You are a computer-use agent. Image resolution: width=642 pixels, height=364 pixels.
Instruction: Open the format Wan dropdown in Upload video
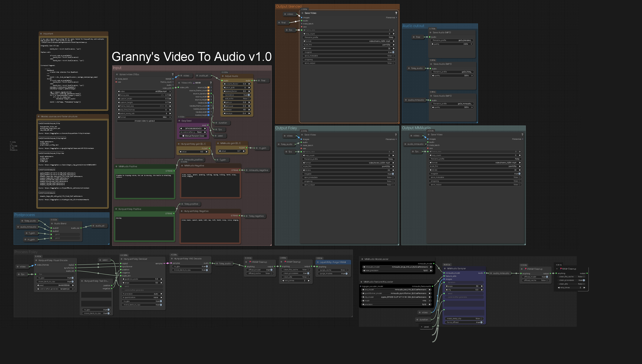point(145,117)
